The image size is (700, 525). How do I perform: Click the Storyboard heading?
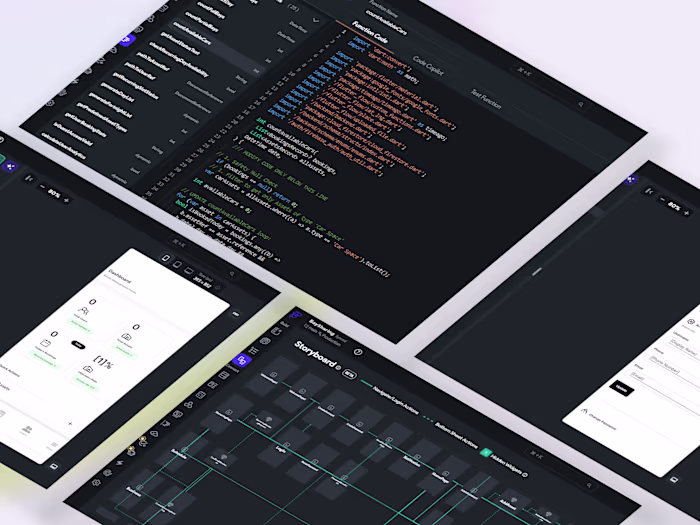[x=315, y=354]
